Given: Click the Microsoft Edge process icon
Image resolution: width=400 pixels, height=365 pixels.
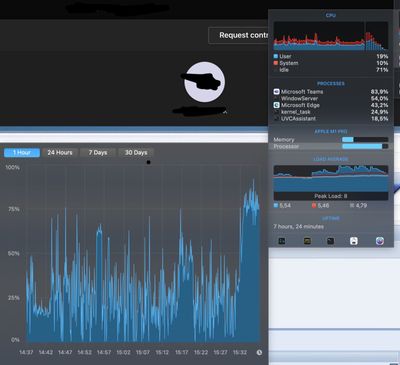Looking at the screenshot, I should (x=276, y=105).
